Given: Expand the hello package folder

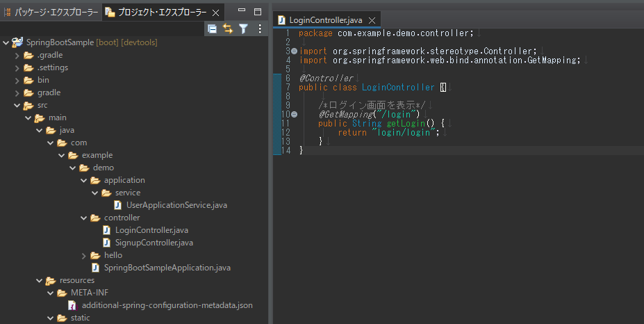Looking at the screenshot, I should tap(83, 255).
